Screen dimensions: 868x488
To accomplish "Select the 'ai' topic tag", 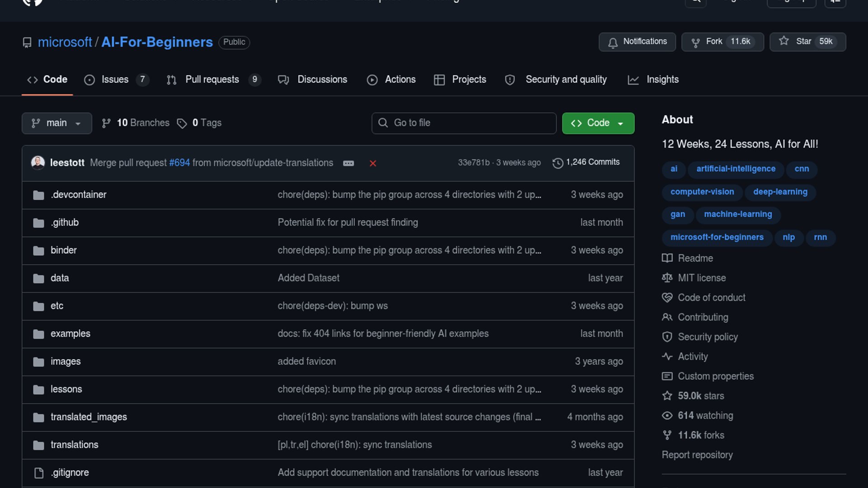I will [x=674, y=169].
